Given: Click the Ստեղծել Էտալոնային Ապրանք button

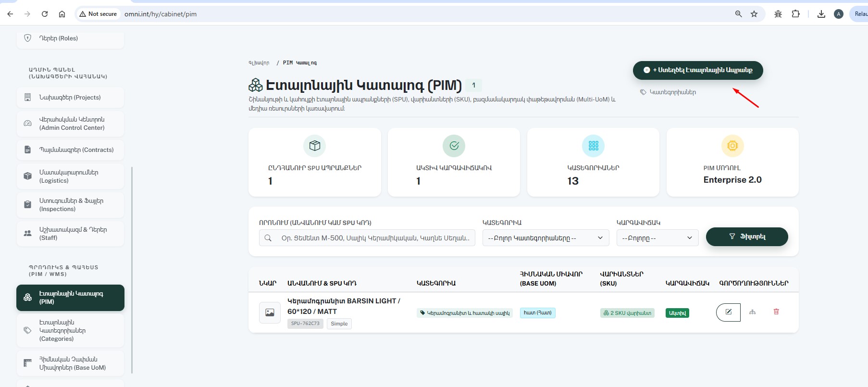Looking at the screenshot, I should point(698,70).
